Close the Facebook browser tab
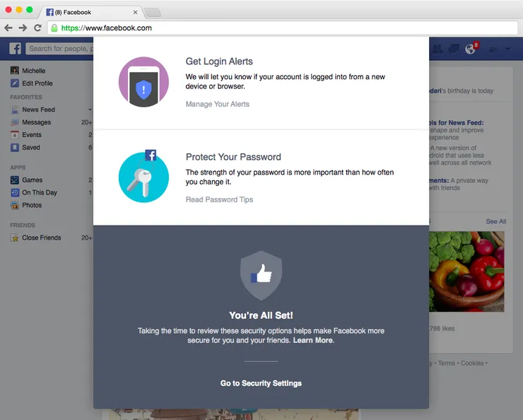The image size is (523, 420). (x=135, y=12)
